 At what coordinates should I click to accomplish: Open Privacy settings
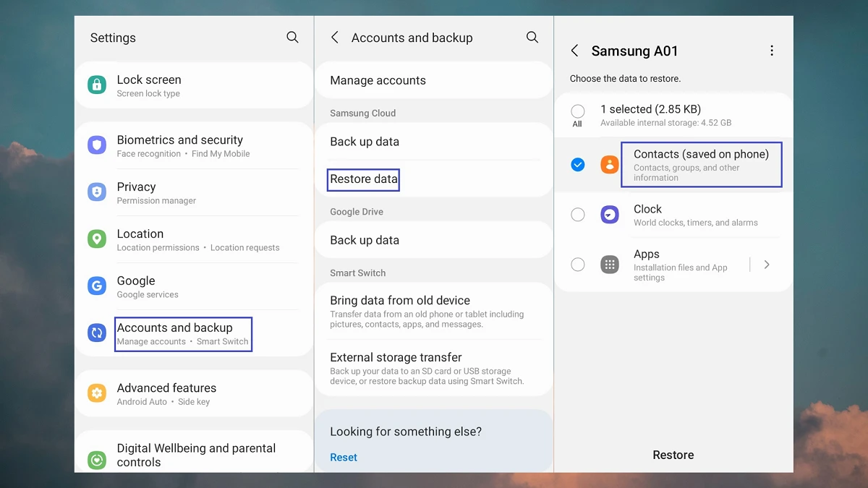pos(194,192)
